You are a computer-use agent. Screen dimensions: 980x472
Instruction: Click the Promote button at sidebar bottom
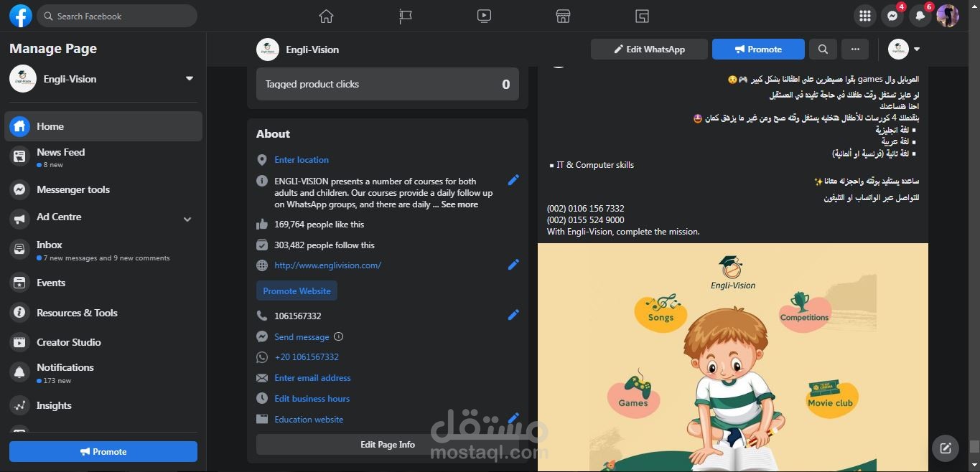click(103, 451)
